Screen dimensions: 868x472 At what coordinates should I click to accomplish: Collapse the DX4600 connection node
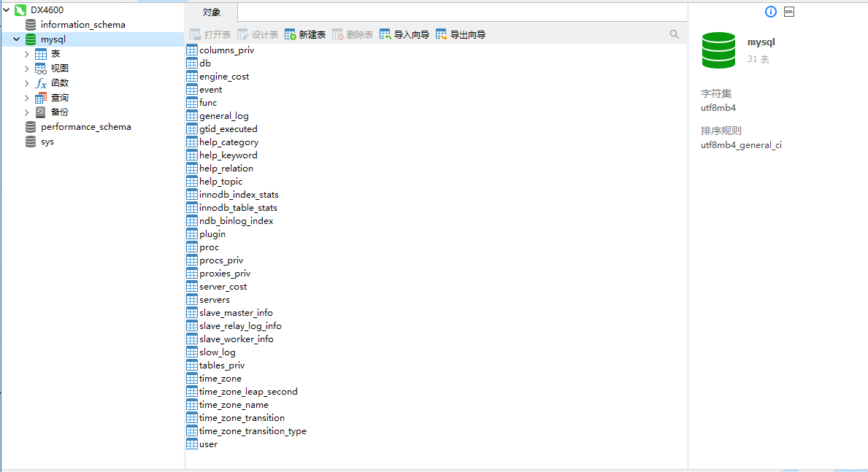click(7, 10)
